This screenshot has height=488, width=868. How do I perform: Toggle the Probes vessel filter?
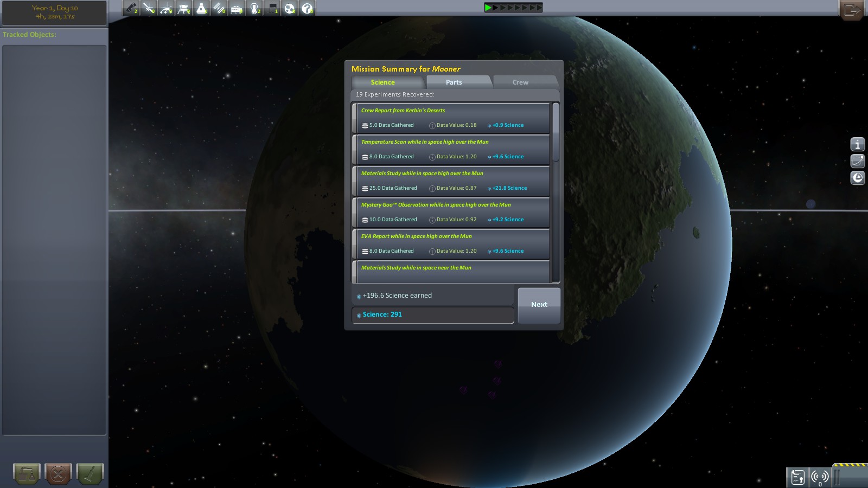point(149,8)
